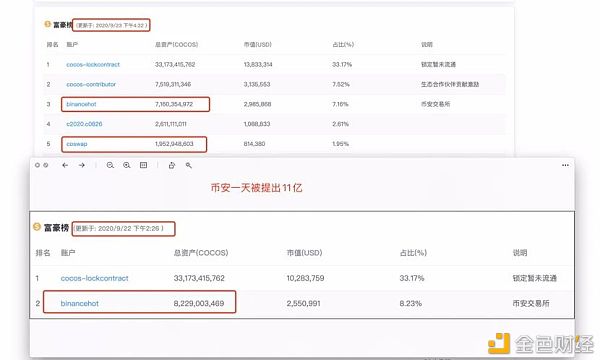This screenshot has height=360, width=600.
Task: Click the 占比(%) header in front viewer
Action: click(x=413, y=253)
